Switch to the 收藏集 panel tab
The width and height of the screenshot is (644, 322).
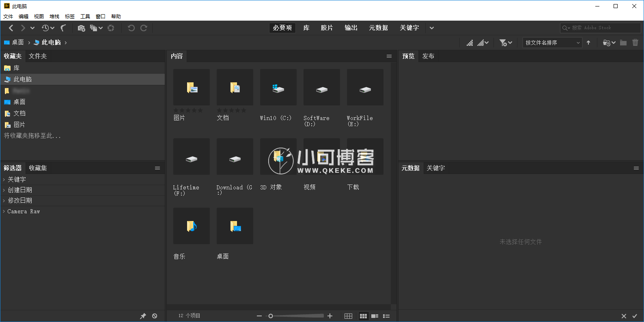point(38,168)
